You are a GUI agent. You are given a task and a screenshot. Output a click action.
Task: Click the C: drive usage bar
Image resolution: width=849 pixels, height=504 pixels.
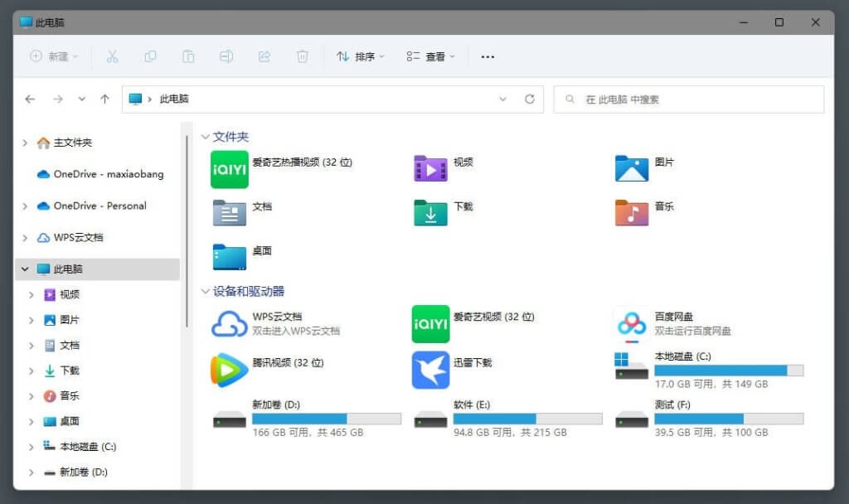(x=729, y=371)
